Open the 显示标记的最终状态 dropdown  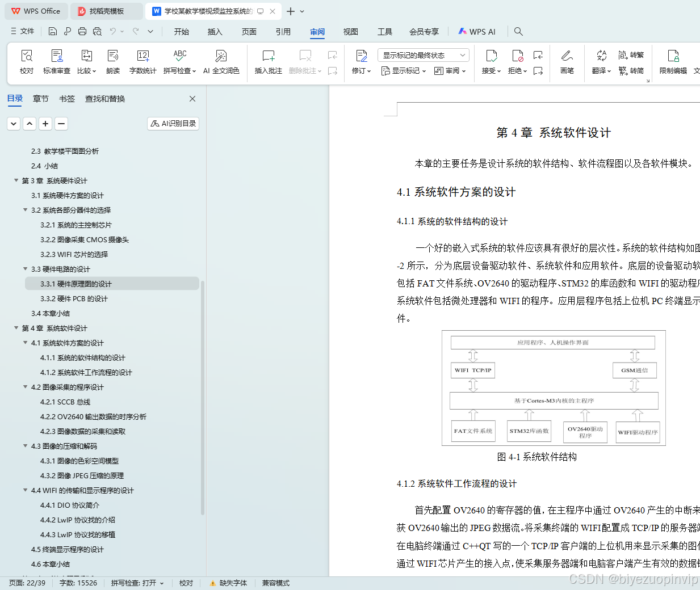[424, 55]
